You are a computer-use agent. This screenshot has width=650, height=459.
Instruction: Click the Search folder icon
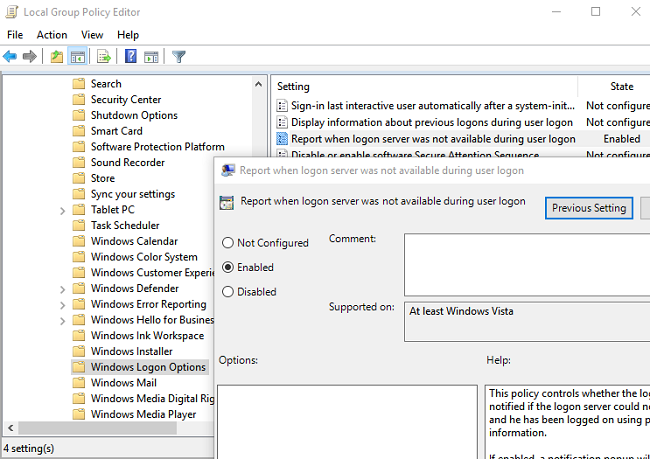(x=79, y=84)
